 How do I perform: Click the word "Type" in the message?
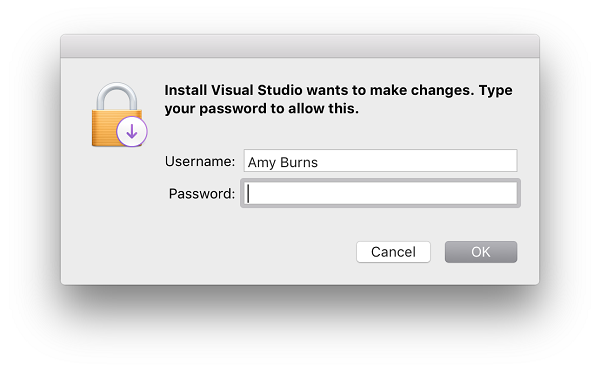[496, 91]
